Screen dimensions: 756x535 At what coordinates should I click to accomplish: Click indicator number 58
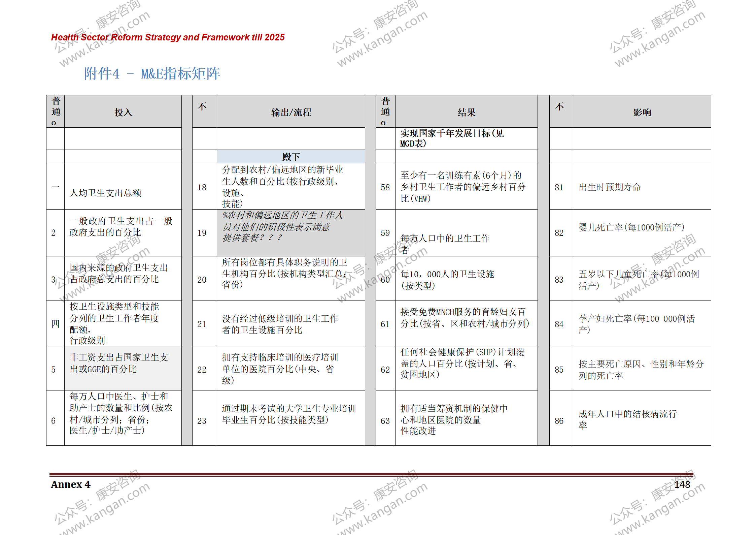[385, 187]
